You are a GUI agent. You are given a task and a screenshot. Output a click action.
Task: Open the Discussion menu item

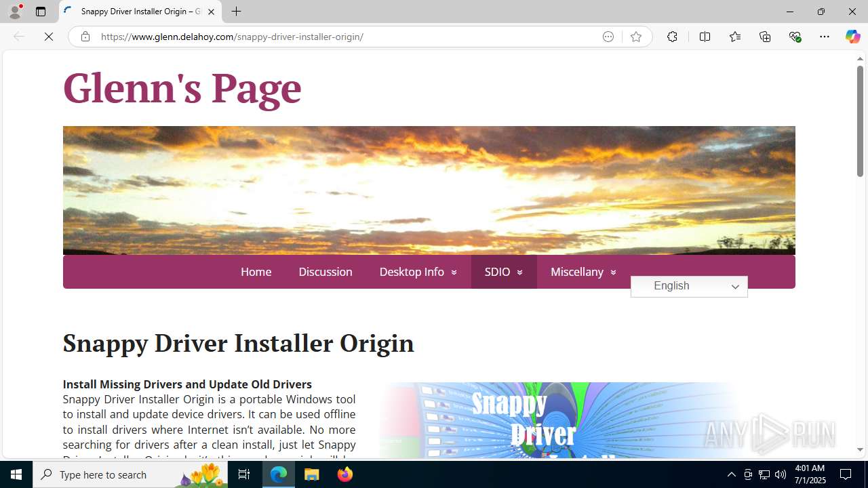point(325,272)
